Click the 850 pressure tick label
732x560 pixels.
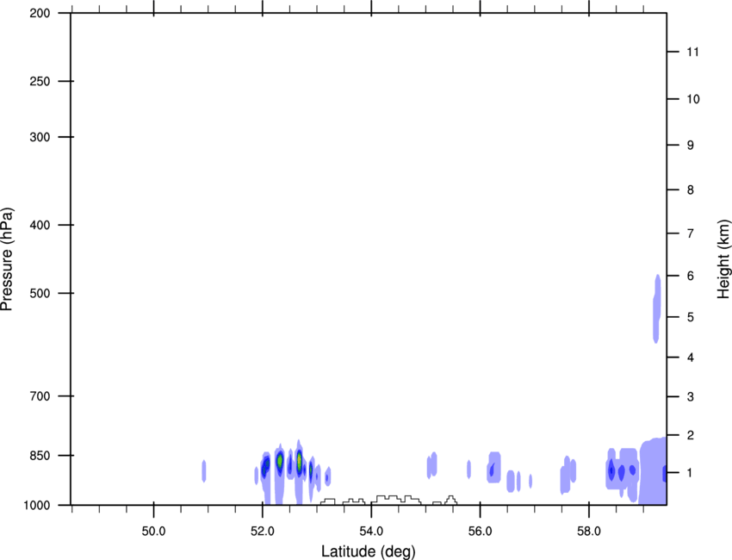[40, 456]
